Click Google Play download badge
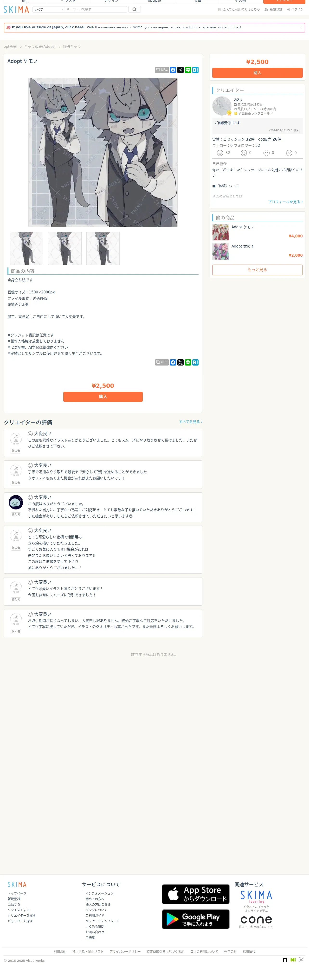The width and height of the screenshot is (309, 980). 196,919
